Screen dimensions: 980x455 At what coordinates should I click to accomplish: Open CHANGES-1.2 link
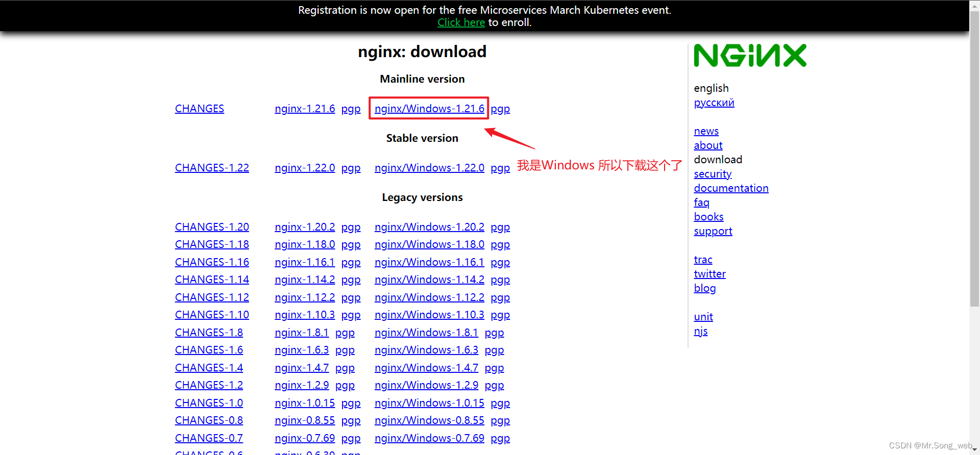209,385
